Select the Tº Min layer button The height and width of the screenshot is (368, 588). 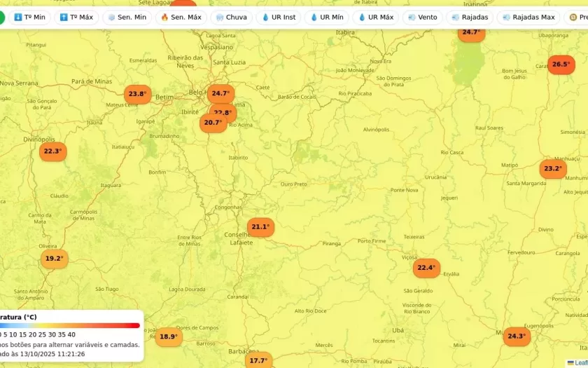[x=29, y=18]
